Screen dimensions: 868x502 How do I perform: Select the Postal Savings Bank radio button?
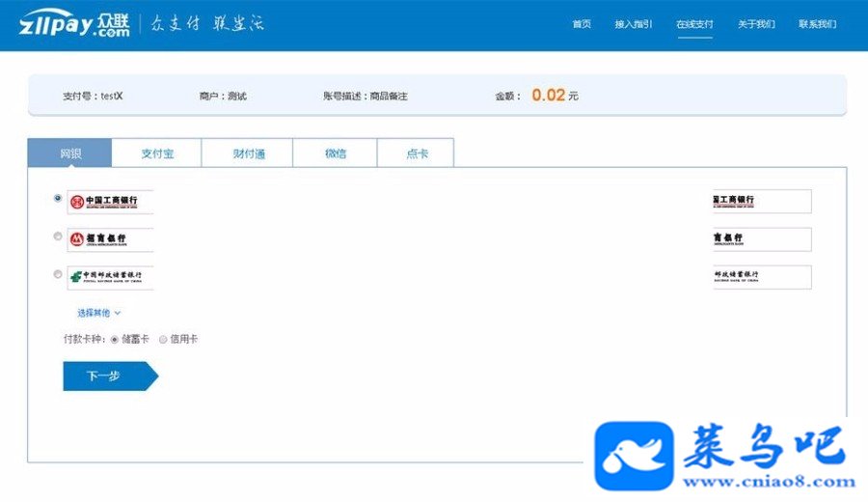[58, 274]
